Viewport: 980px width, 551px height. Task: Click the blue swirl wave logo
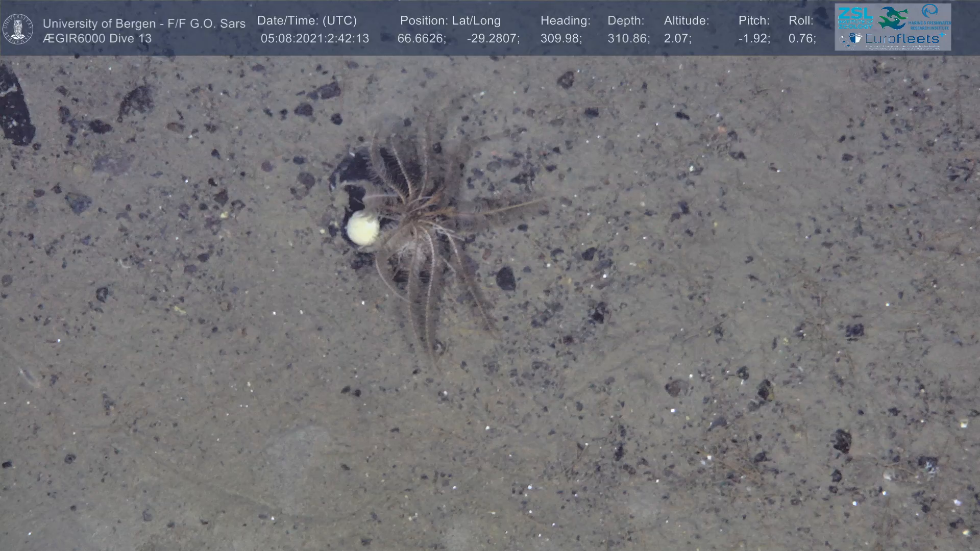pos(929,12)
